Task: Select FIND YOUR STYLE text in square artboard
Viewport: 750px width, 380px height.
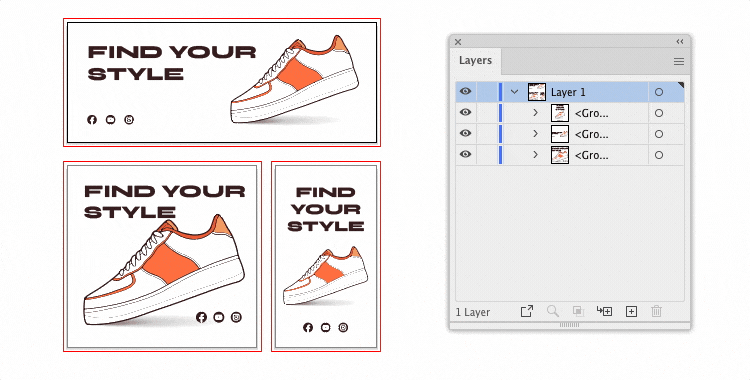Action: (165, 202)
